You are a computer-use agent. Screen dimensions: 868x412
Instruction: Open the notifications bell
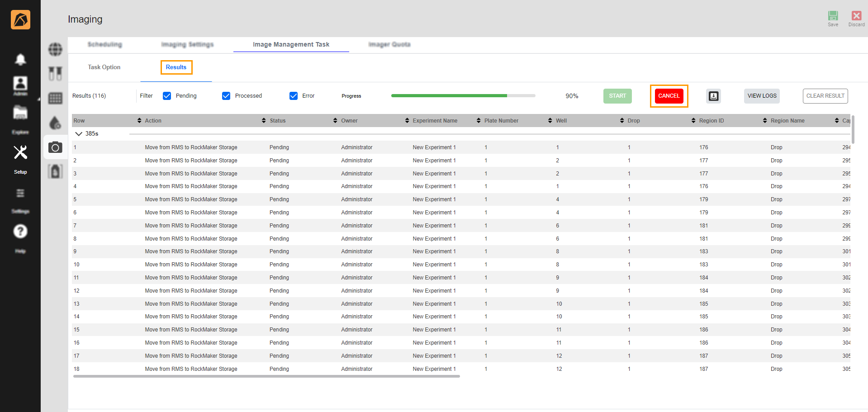pyautogui.click(x=20, y=59)
